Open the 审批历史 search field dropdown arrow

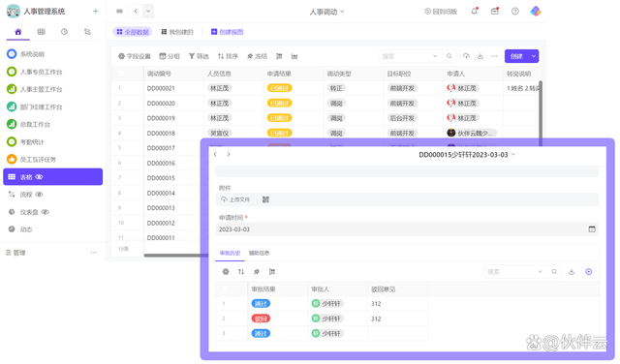coord(540,271)
